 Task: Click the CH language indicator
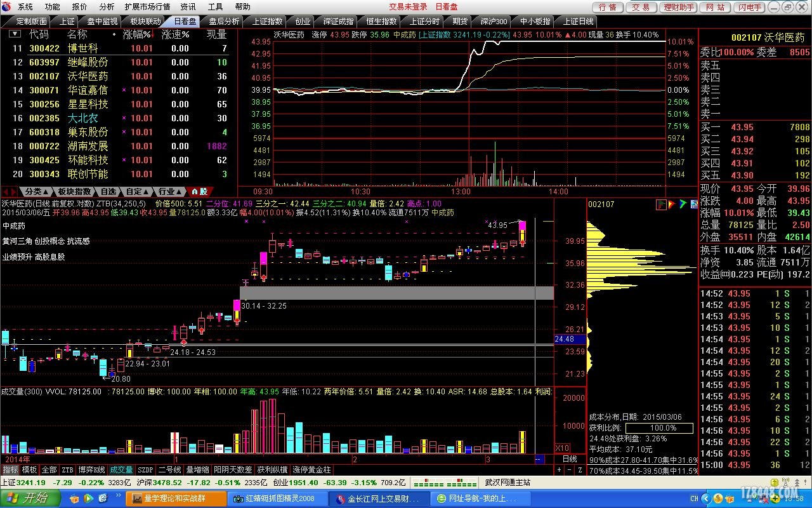[x=694, y=498]
